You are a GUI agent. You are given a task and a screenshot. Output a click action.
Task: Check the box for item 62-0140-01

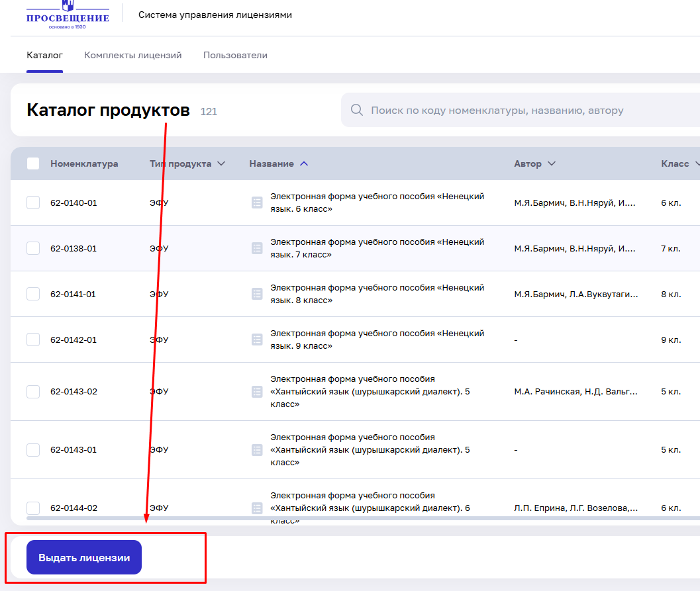(33, 203)
